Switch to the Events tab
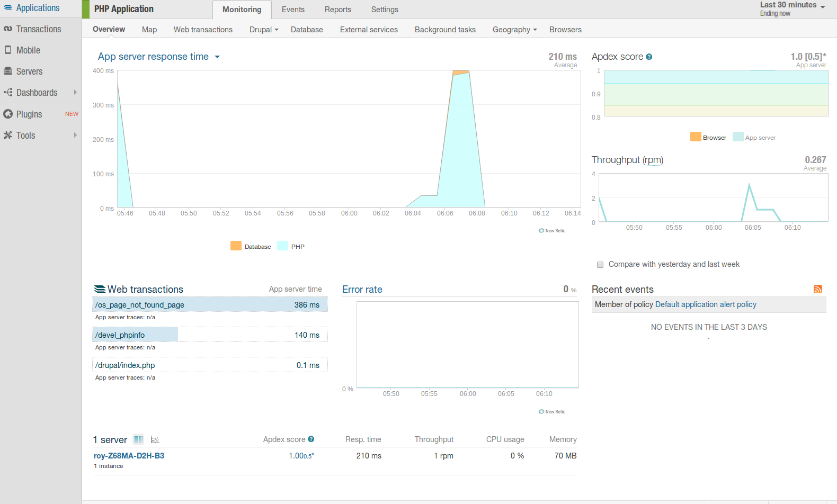Image resolution: width=837 pixels, height=504 pixels. 293,10
